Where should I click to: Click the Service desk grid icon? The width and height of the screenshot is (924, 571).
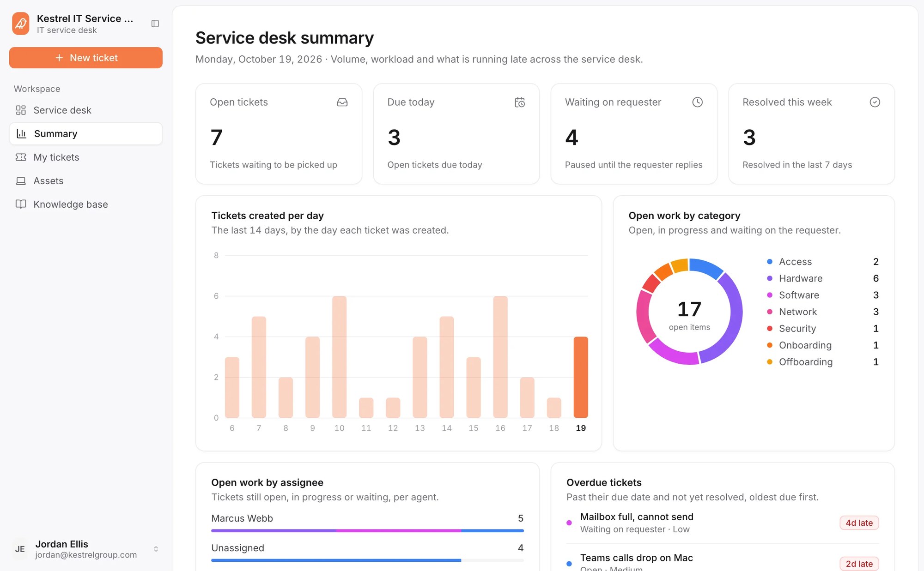[21, 110]
